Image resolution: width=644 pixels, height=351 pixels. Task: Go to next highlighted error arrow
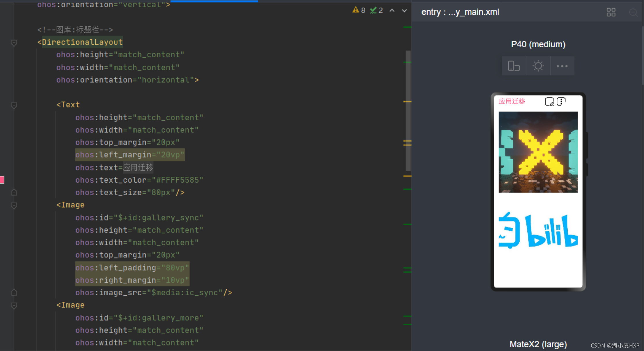pyautogui.click(x=404, y=10)
